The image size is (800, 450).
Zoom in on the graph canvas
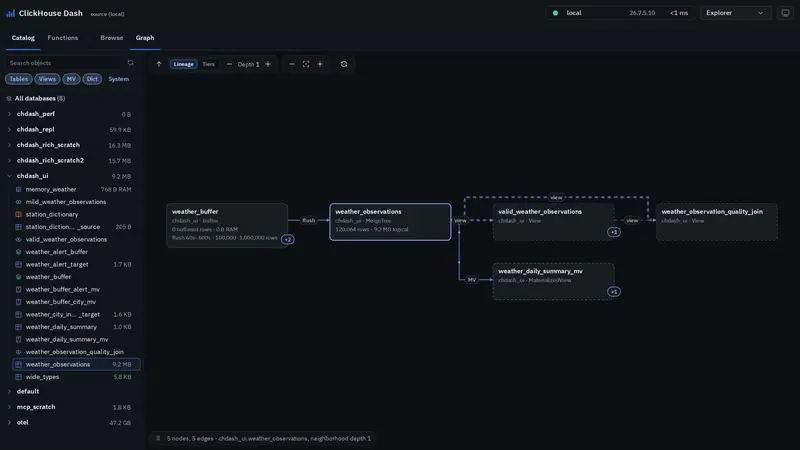coord(320,64)
